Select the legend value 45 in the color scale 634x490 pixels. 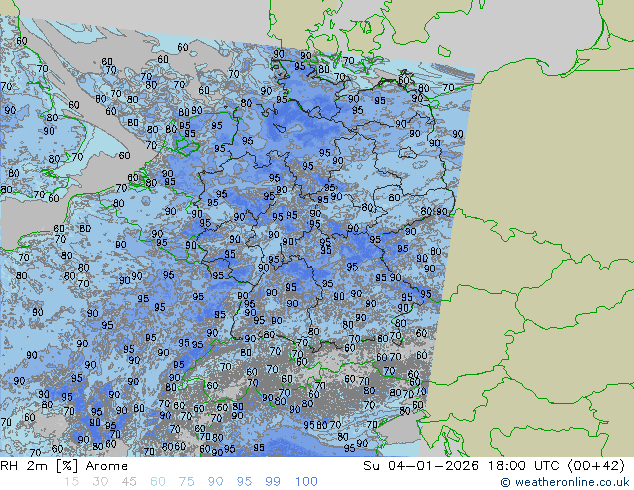[x=129, y=482]
